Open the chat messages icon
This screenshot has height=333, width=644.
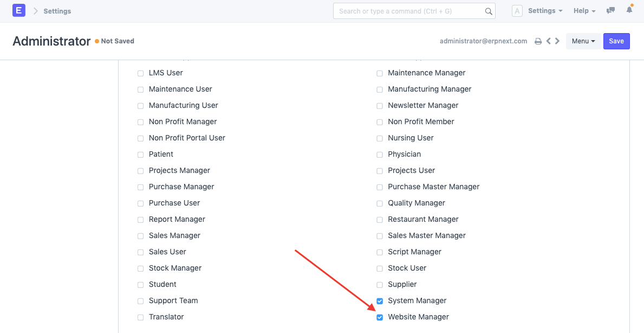pyautogui.click(x=611, y=11)
